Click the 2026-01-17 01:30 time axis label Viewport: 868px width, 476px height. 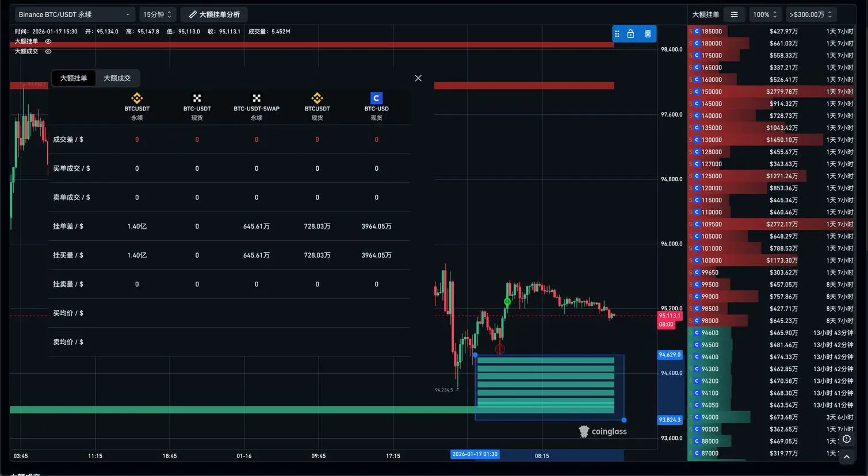(475, 455)
